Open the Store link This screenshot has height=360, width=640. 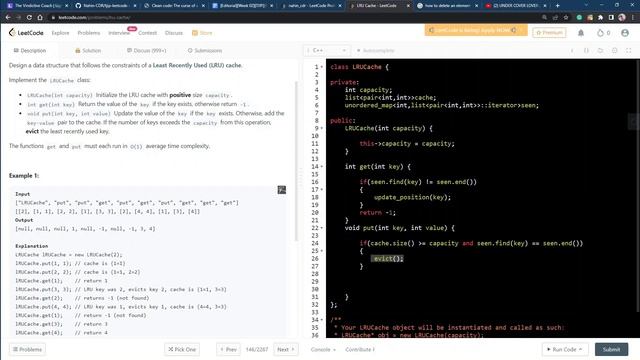[202, 33]
